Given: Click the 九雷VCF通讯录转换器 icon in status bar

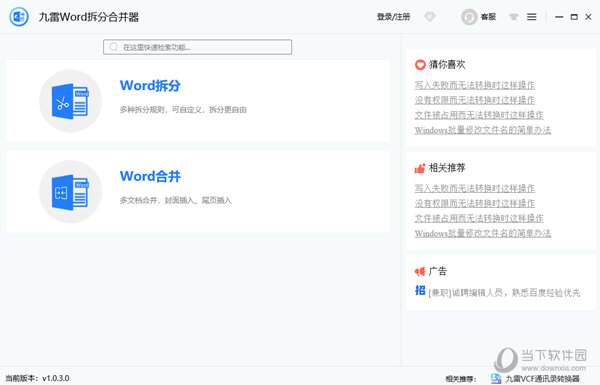Looking at the screenshot, I should [x=496, y=378].
